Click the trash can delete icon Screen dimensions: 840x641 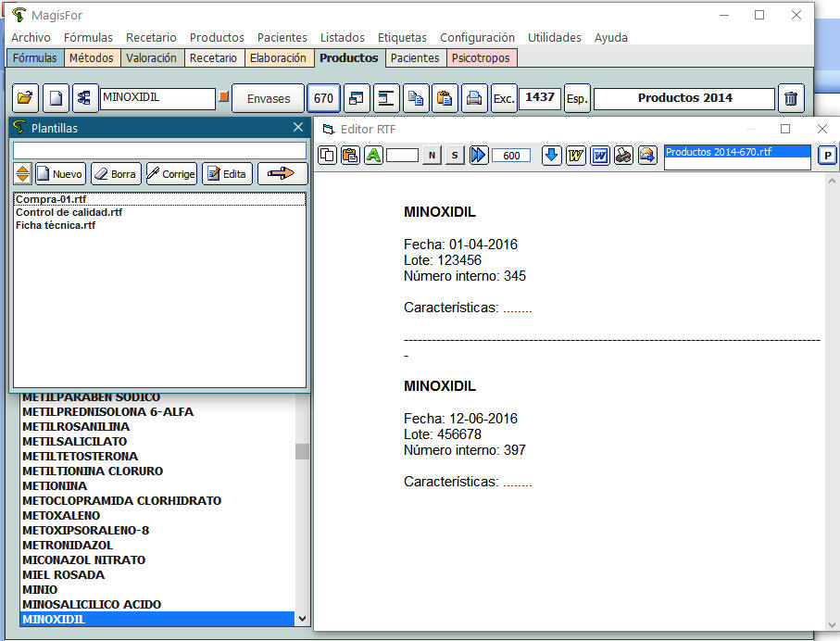pos(791,98)
